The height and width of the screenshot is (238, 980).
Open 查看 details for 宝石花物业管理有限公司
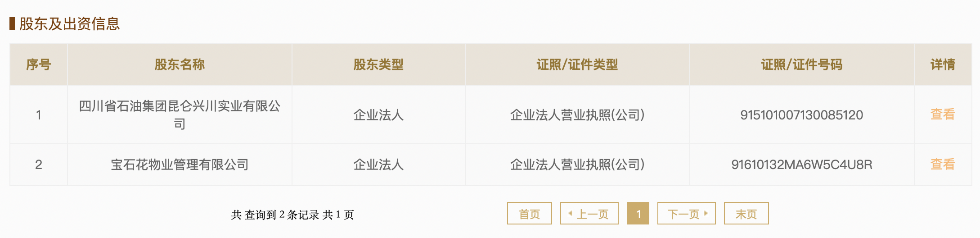click(942, 165)
